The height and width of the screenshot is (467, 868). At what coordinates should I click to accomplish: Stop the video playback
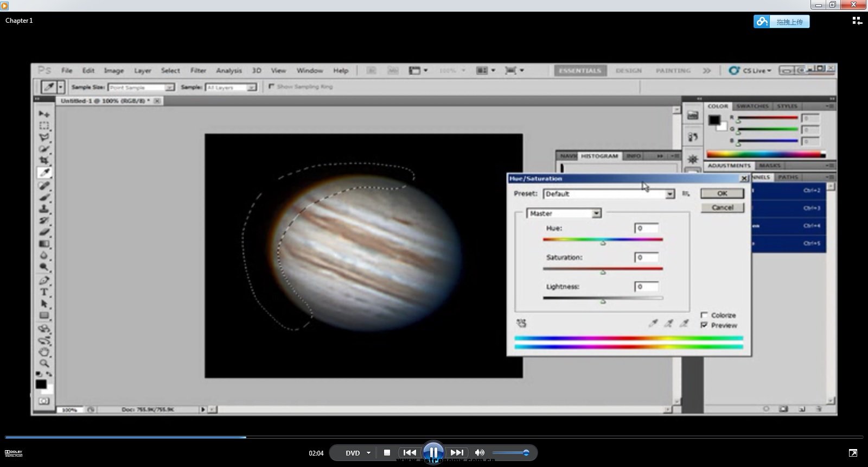tap(387, 452)
